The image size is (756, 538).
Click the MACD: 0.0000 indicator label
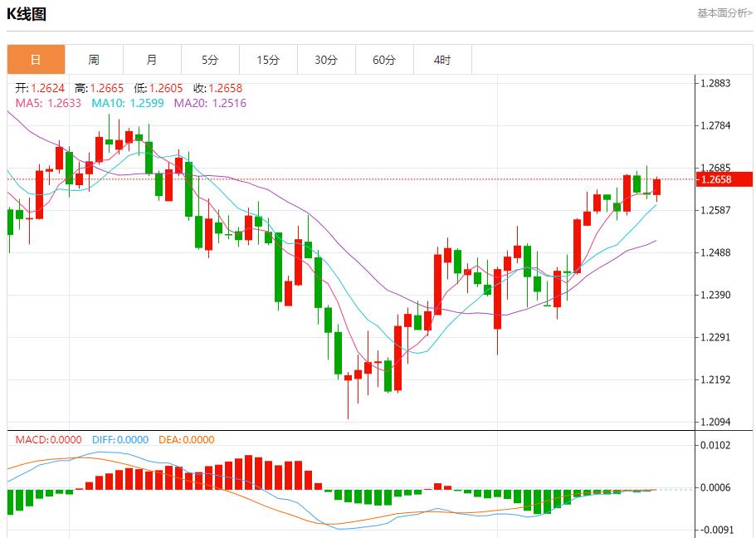pos(49,440)
